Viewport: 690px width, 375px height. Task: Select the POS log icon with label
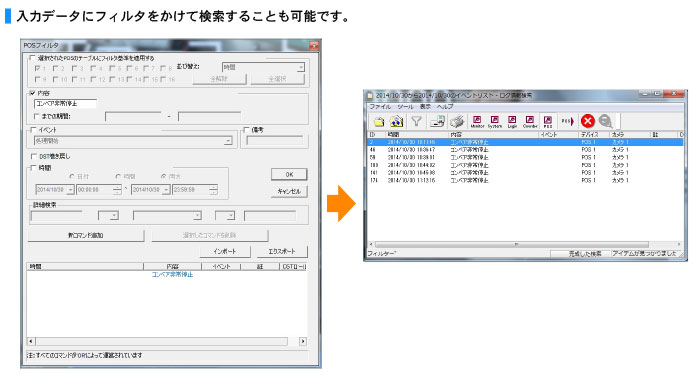pyautogui.click(x=548, y=122)
